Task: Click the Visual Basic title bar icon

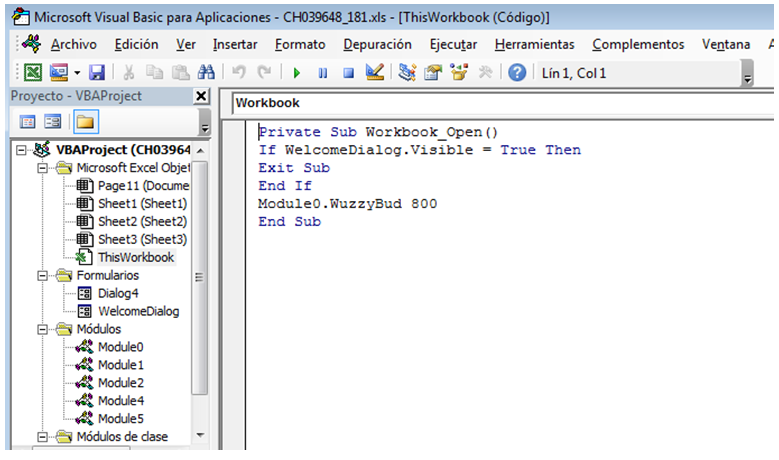Action: (x=21, y=17)
